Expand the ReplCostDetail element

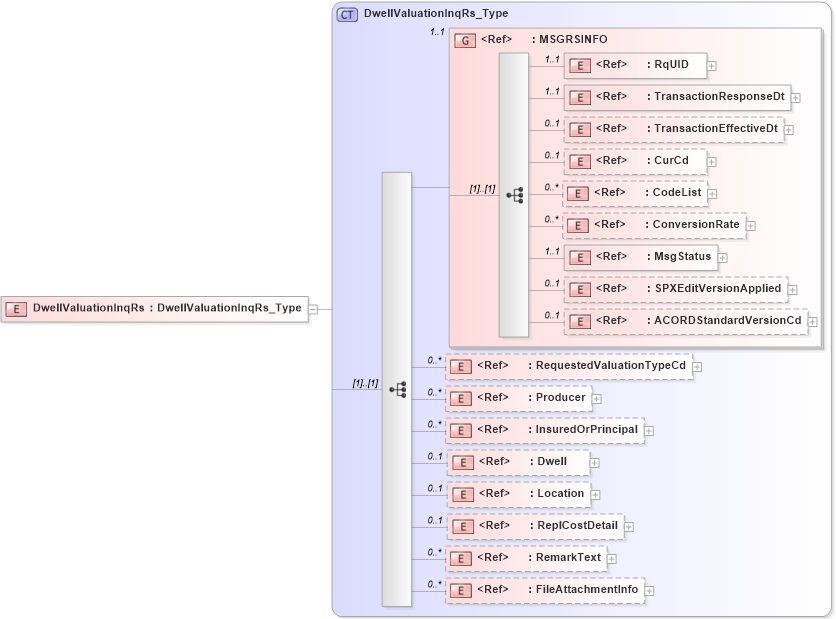628,526
